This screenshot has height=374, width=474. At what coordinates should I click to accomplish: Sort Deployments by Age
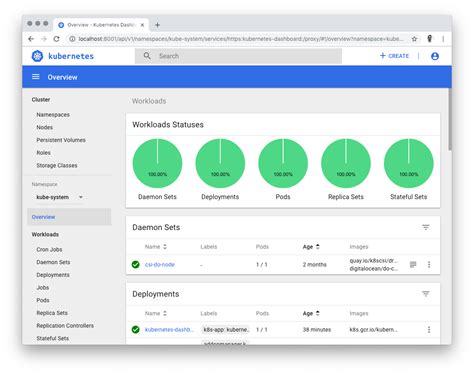(x=311, y=313)
